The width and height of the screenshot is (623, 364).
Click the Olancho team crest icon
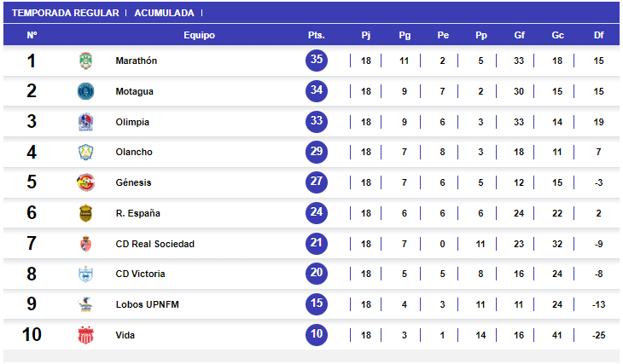click(x=84, y=153)
